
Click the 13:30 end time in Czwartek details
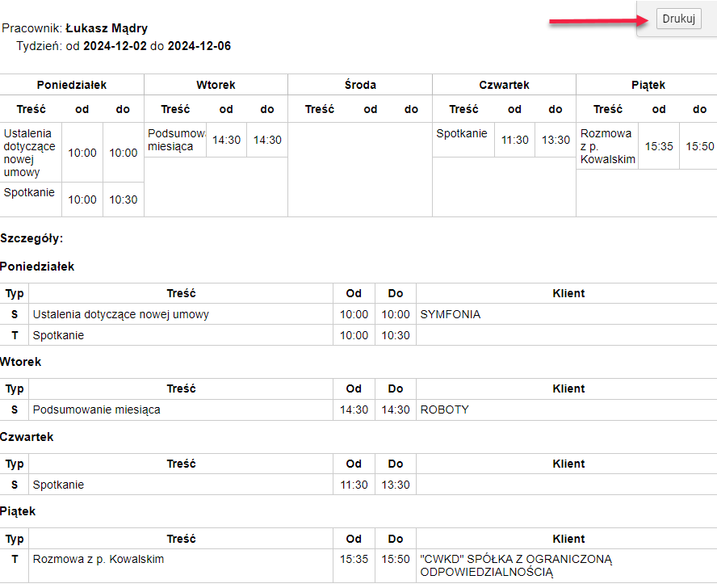[x=396, y=485]
